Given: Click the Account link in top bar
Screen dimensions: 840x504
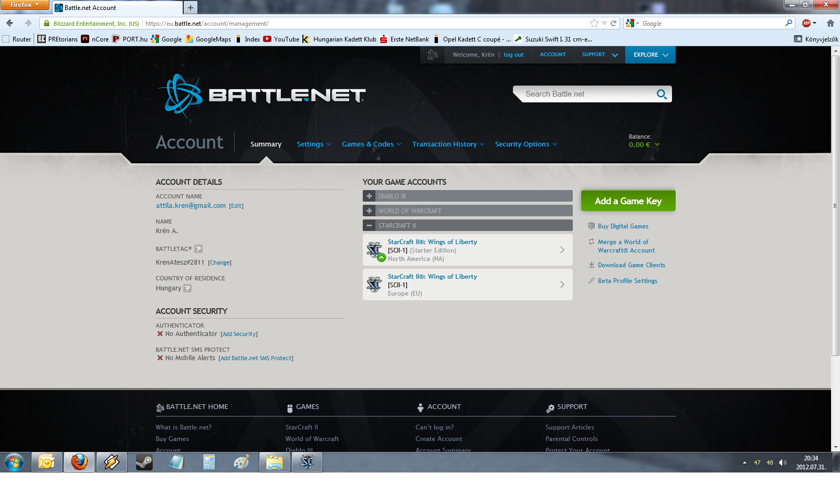Looking at the screenshot, I should tap(553, 55).
